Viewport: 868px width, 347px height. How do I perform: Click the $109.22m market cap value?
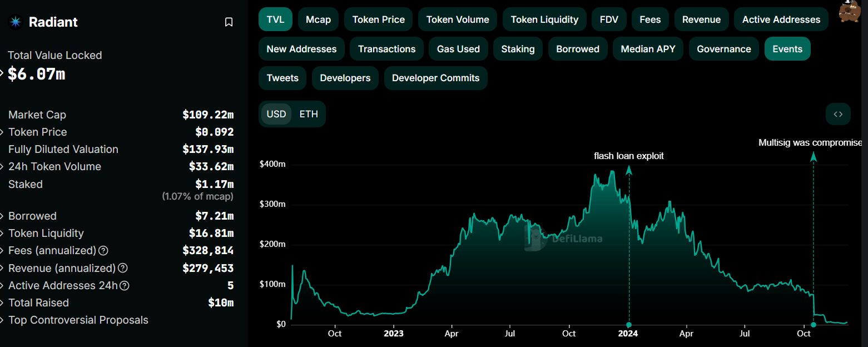(x=208, y=115)
